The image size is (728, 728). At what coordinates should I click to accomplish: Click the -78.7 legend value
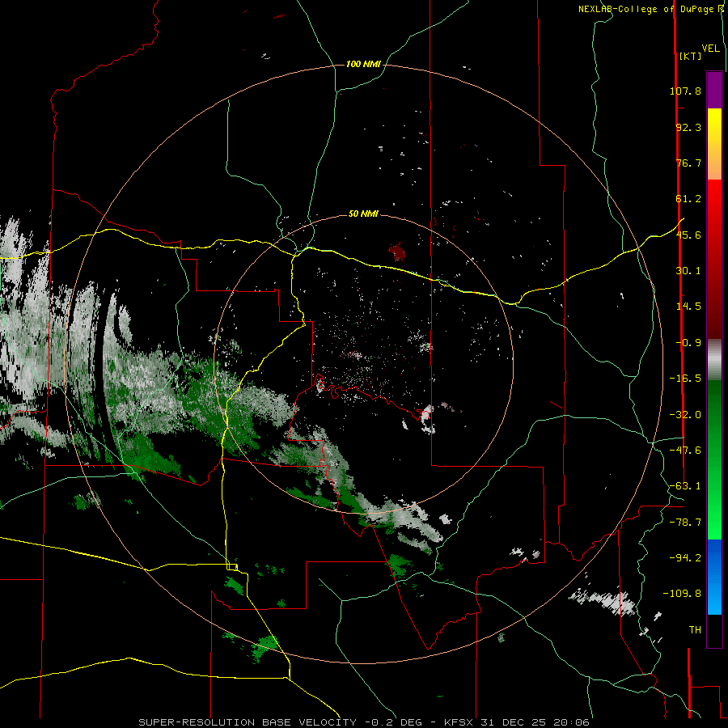pos(685,523)
